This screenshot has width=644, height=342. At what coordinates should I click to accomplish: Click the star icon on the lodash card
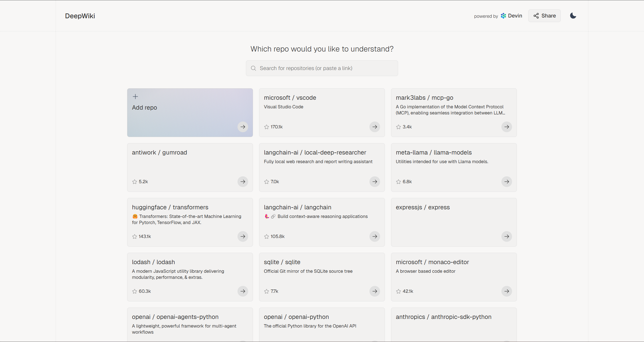(x=134, y=291)
